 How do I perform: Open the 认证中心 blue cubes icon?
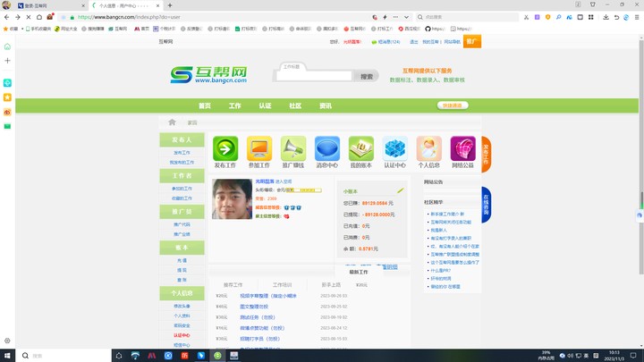click(x=395, y=148)
